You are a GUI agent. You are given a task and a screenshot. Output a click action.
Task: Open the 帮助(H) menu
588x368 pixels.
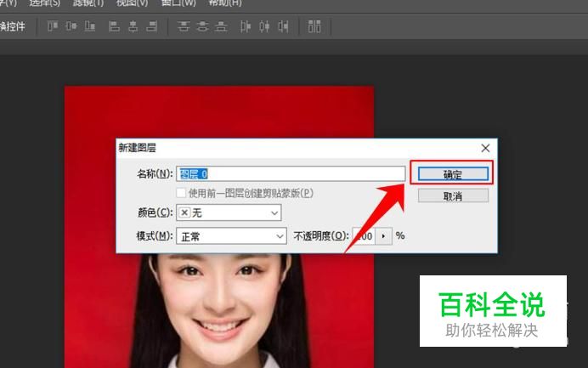(225, 3)
